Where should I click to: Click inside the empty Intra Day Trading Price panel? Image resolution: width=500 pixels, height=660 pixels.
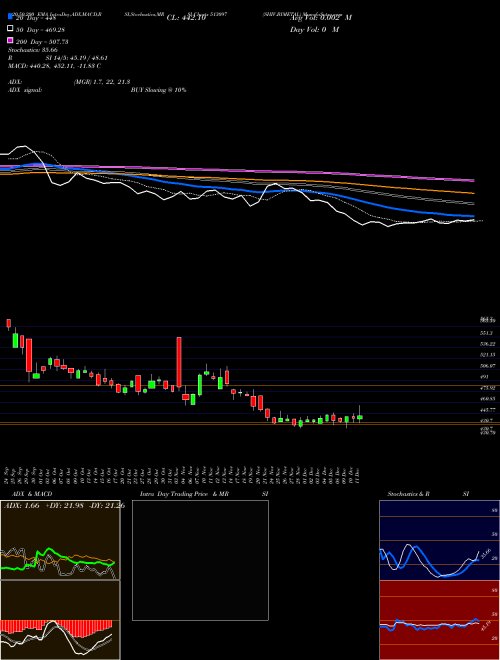click(200, 560)
